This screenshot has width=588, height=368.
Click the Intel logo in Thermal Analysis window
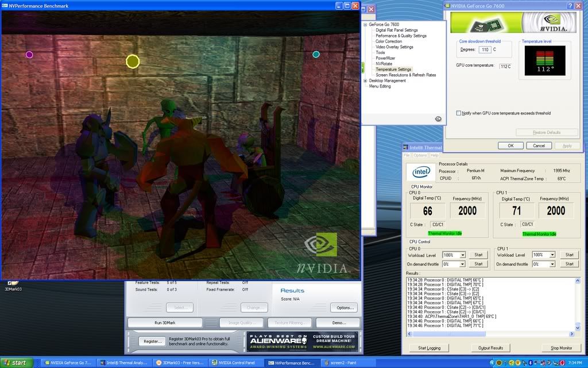421,172
